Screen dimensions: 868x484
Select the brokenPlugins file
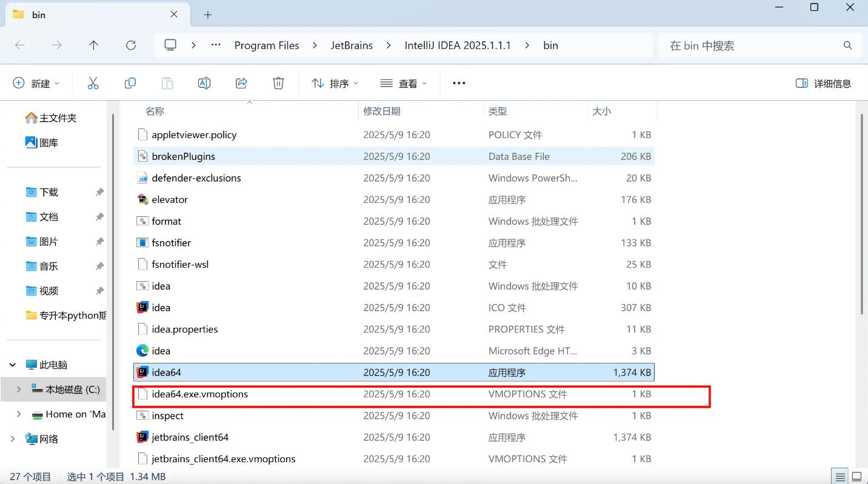click(394, 156)
